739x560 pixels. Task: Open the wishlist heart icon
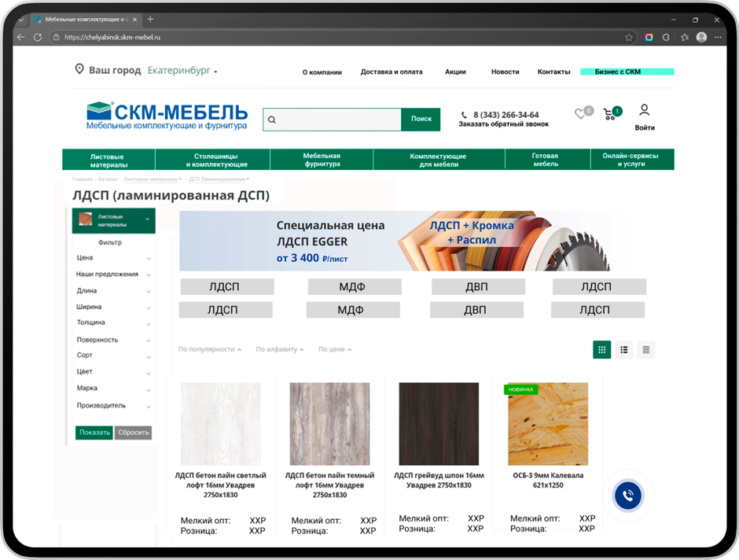[581, 114]
